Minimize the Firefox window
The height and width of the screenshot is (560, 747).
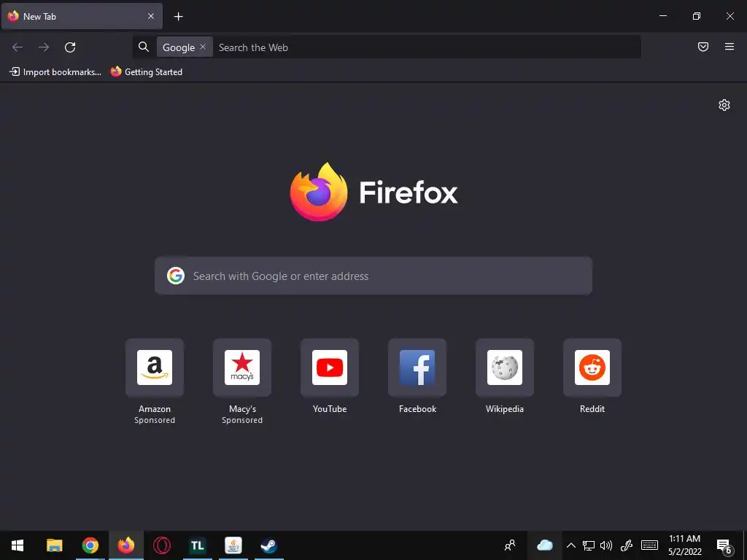[x=662, y=16]
